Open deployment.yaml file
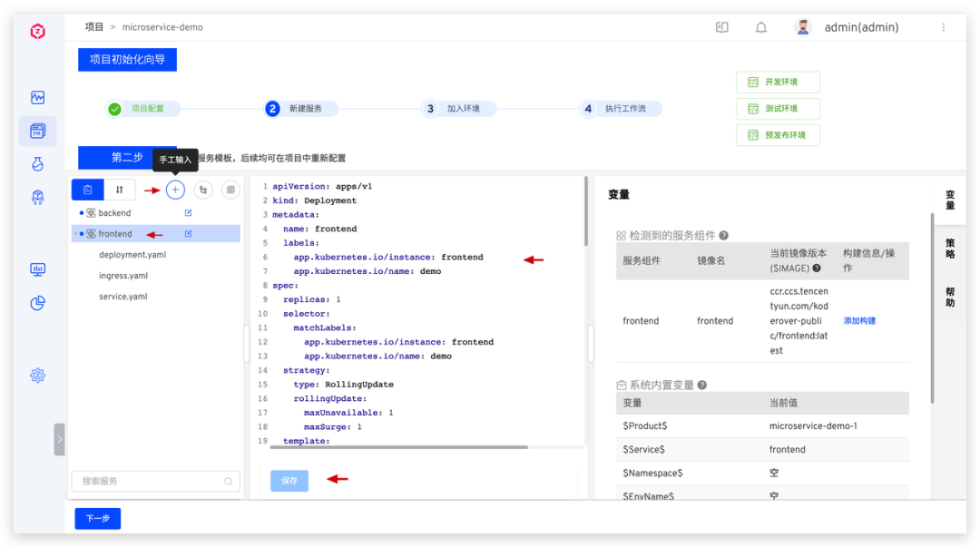 132,254
